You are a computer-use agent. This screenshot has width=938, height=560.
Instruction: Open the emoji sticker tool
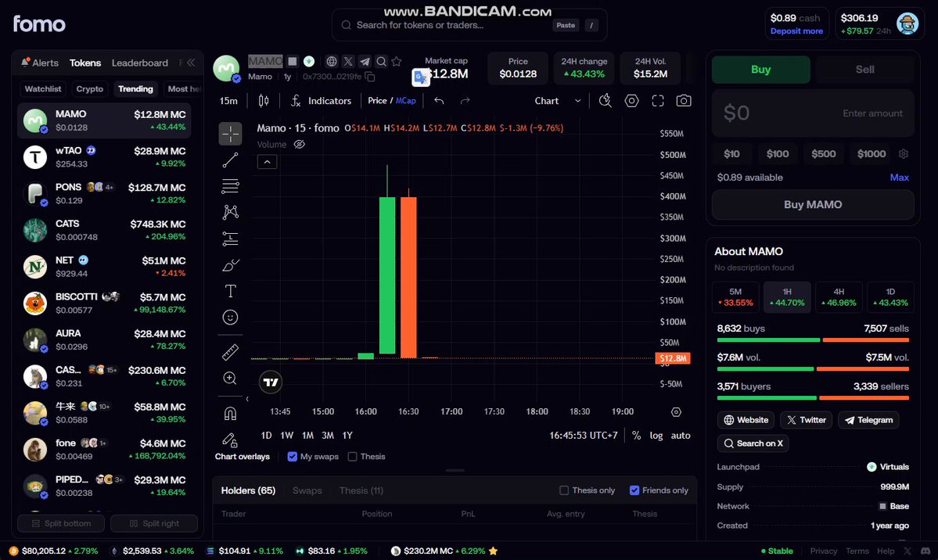coord(230,317)
